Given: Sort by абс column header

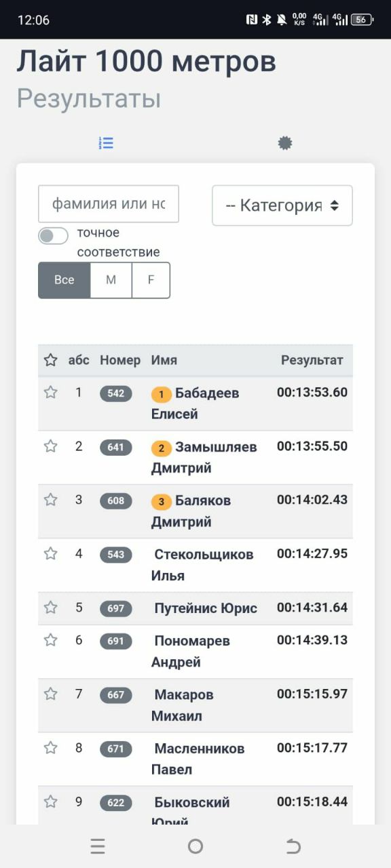Looking at the screenshot, I should tap(79, 360).
